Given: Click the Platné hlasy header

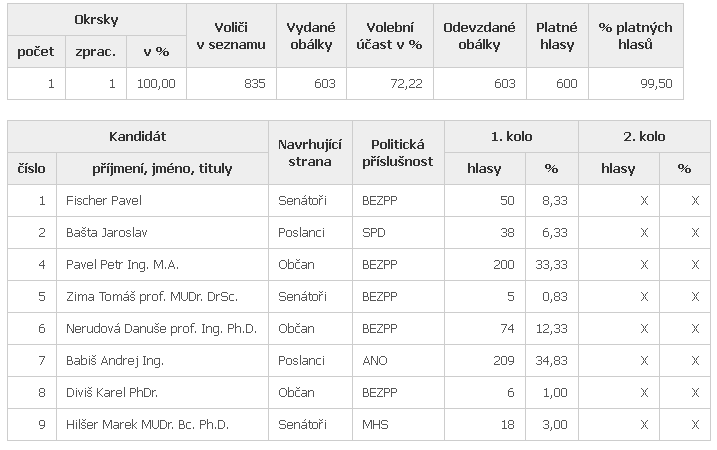Looking at the screenshot, I should pyautogui.click(x=557, y=36).
